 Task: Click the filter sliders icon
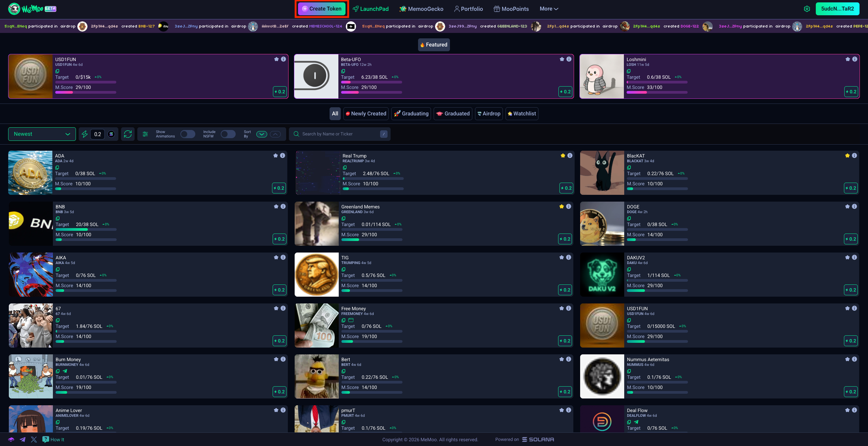(x=145, y=134)
